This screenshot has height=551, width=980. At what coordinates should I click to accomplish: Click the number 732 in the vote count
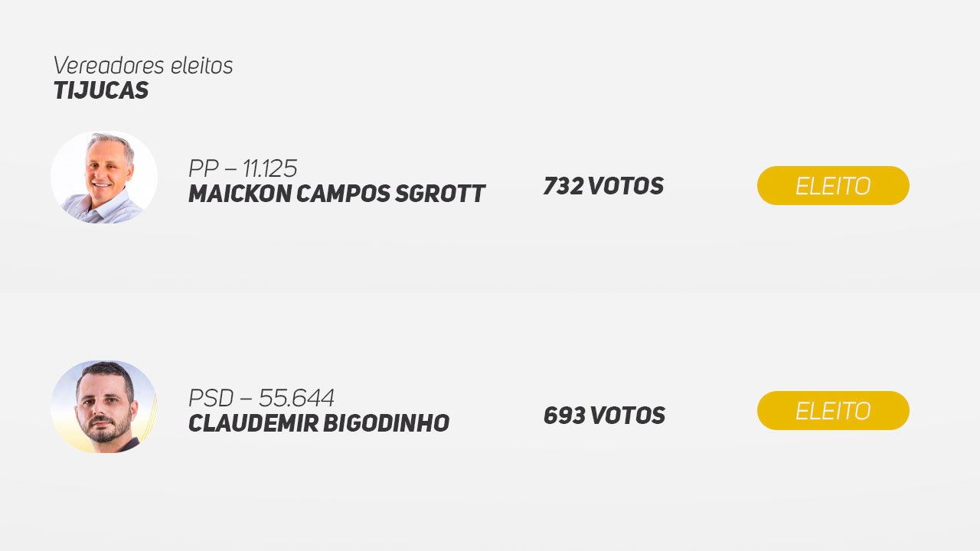563,186
